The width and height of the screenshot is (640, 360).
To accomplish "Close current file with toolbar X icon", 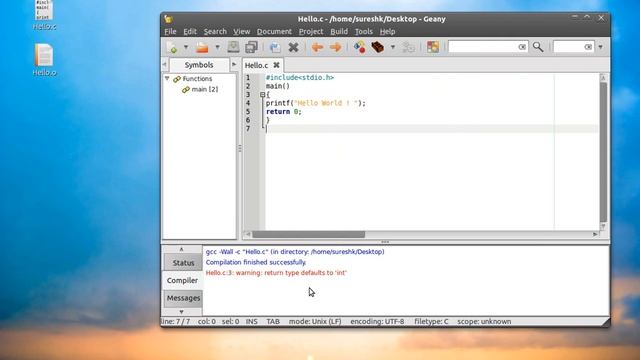I will coord(293,47).
